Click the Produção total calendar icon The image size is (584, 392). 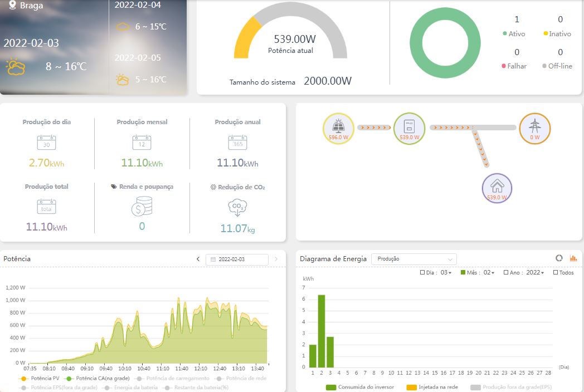tap(47, 207)
